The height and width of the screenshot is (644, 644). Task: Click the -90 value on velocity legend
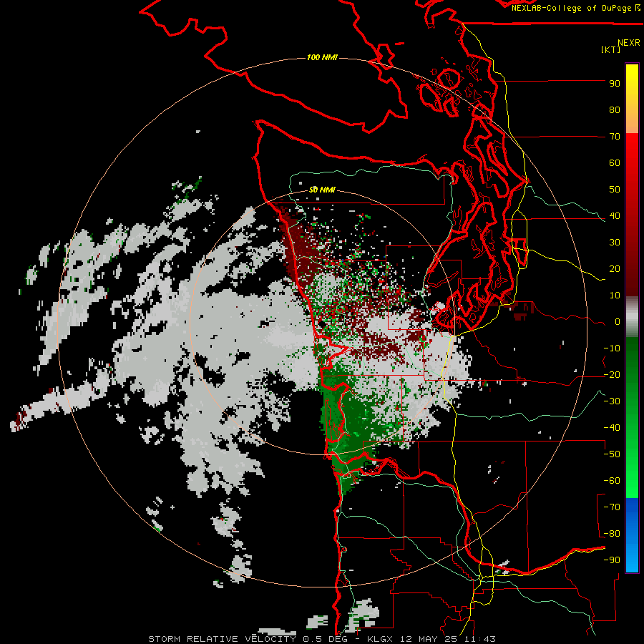[612, 560]
